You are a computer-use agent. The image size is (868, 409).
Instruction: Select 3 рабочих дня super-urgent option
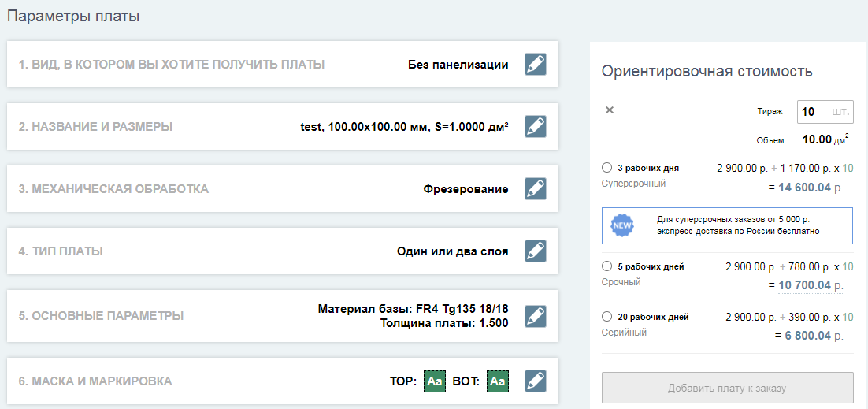(606, 167)
